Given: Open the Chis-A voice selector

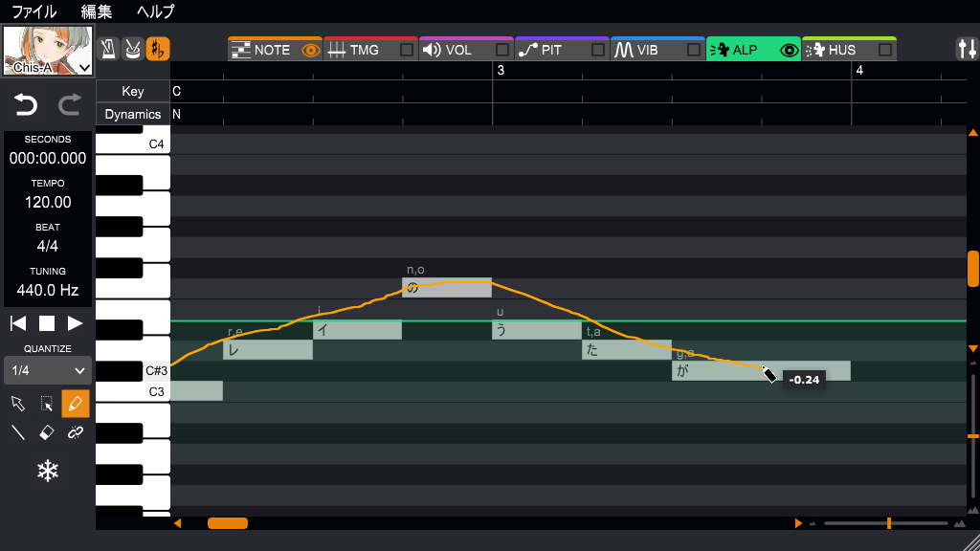Looking at the screenshot, I should (x=48, y=51).
